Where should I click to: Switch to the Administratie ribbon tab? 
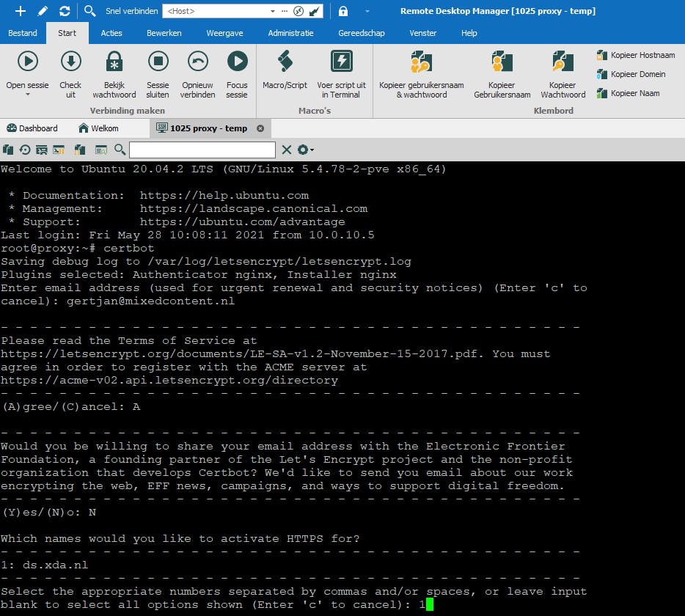[x=290, y=33]
